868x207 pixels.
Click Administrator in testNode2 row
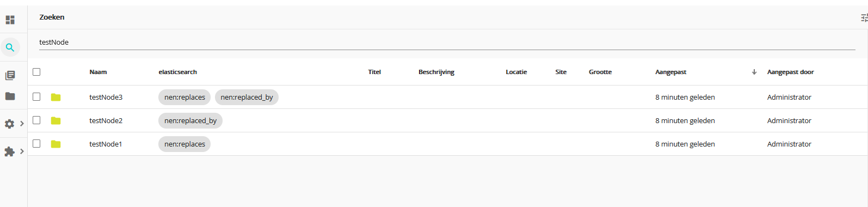[x=789, y=120]
